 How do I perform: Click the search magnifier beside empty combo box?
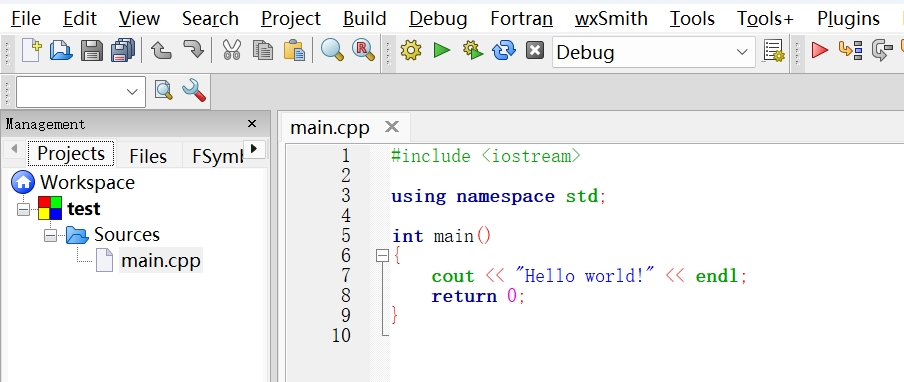tap(164, 90)
